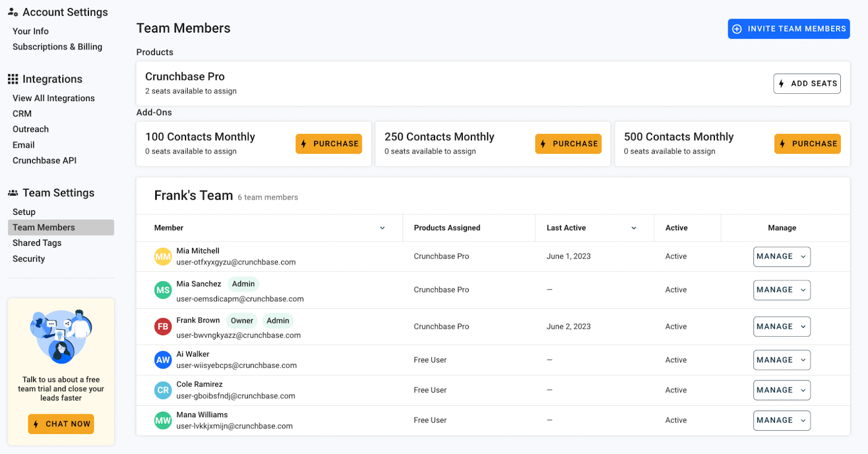The height and width of the screenshot is (454, 868).
Task: Expand the Last Active column sort chevron
Action: [x=634, y=228]
